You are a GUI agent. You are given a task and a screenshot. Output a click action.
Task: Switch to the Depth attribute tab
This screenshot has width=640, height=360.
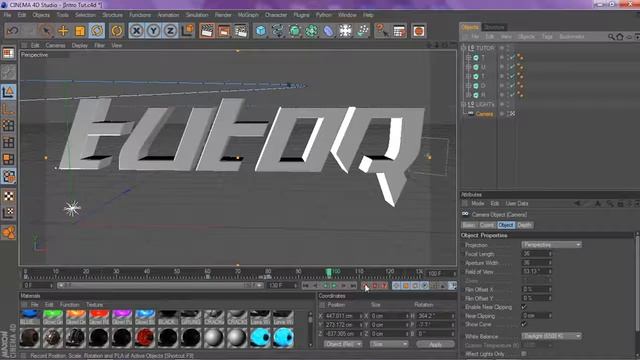[x=524, y=225]
